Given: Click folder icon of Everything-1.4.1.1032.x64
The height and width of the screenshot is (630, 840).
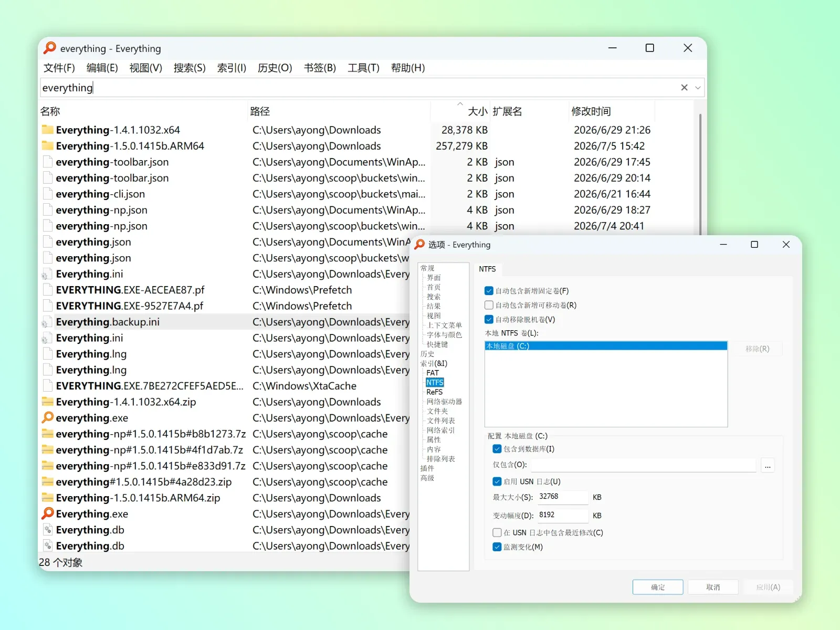Looking at the screenshot, I should point(48,130).
